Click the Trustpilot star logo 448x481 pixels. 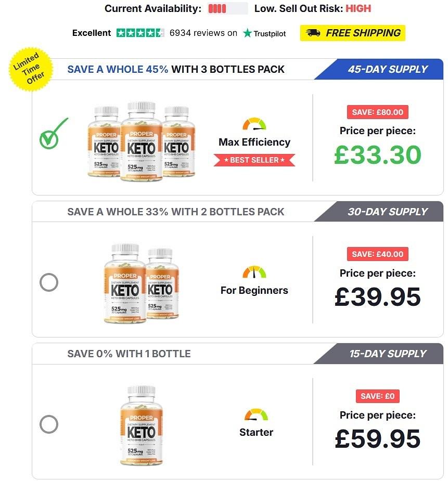tap(248, 33)
